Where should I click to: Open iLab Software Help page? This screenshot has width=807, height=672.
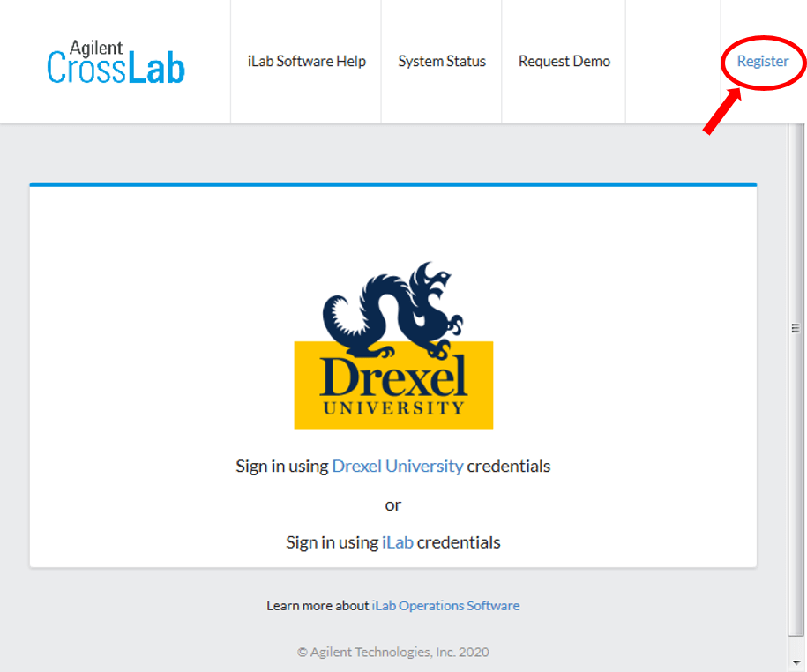[306, 62]
